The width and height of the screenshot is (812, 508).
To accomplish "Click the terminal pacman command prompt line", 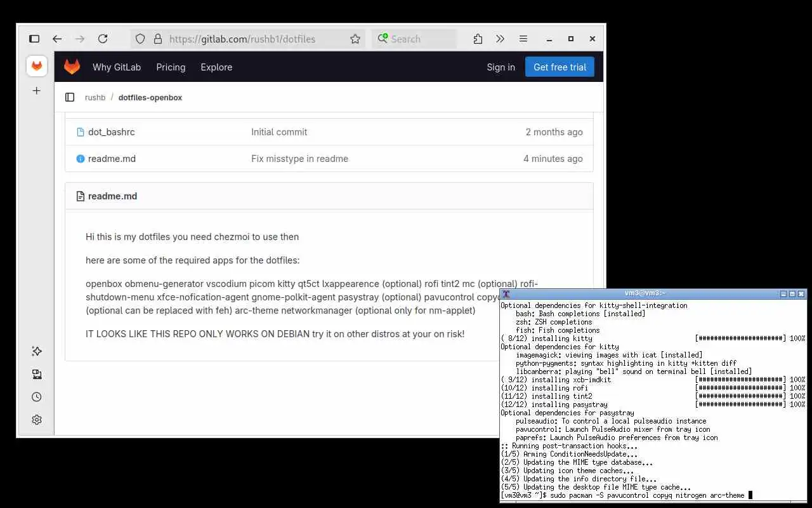I will tap(626, 495).
